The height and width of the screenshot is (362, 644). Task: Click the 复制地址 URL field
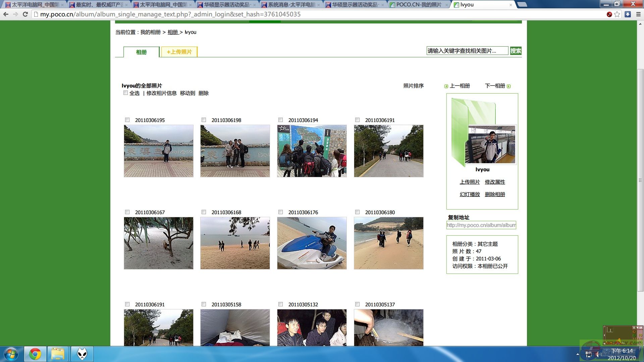(481, 225)
